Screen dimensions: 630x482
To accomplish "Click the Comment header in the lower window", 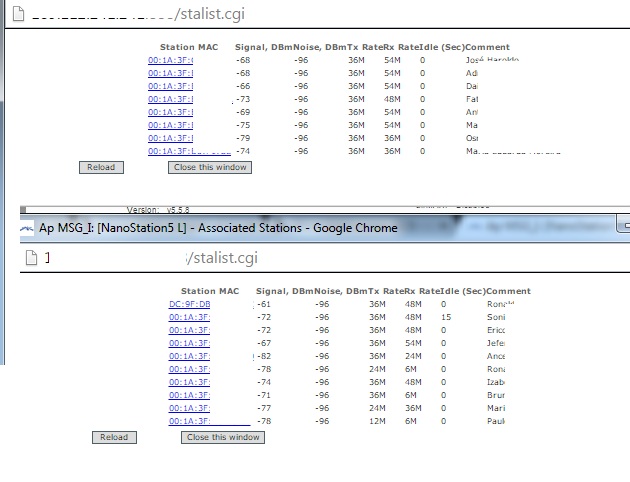I will (x=509, y=291).
